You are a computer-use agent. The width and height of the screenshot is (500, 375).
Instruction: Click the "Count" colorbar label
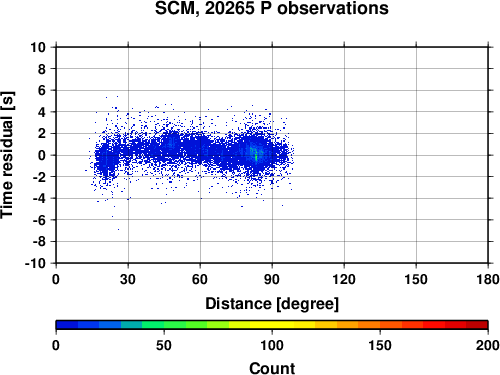coord(272,368)
